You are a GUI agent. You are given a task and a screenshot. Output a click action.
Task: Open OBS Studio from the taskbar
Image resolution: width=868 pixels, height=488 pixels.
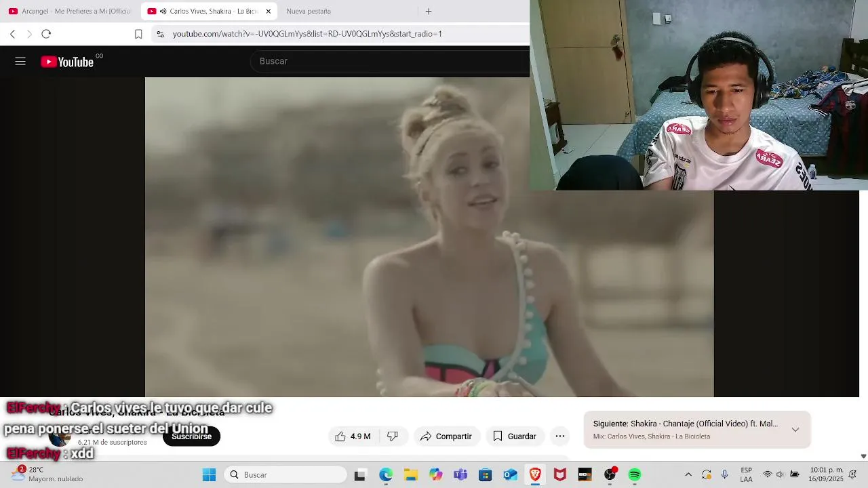(x=610, y=474)
